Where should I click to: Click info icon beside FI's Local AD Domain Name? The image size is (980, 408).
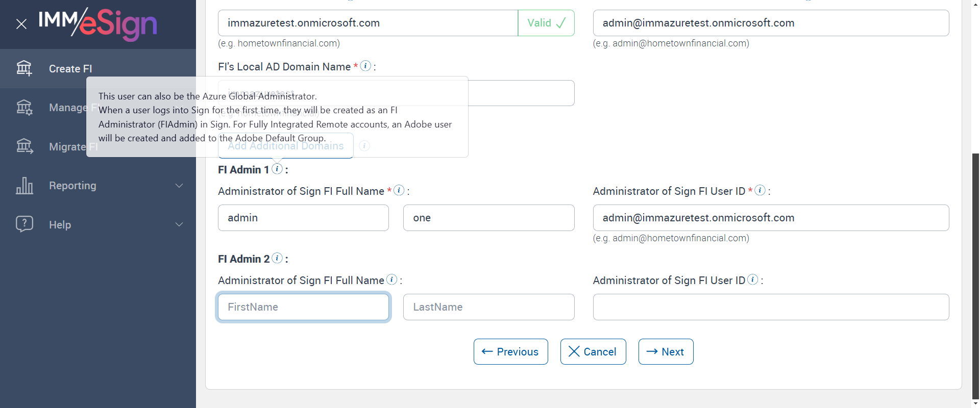pyautogui.click(x=365, y=66)
